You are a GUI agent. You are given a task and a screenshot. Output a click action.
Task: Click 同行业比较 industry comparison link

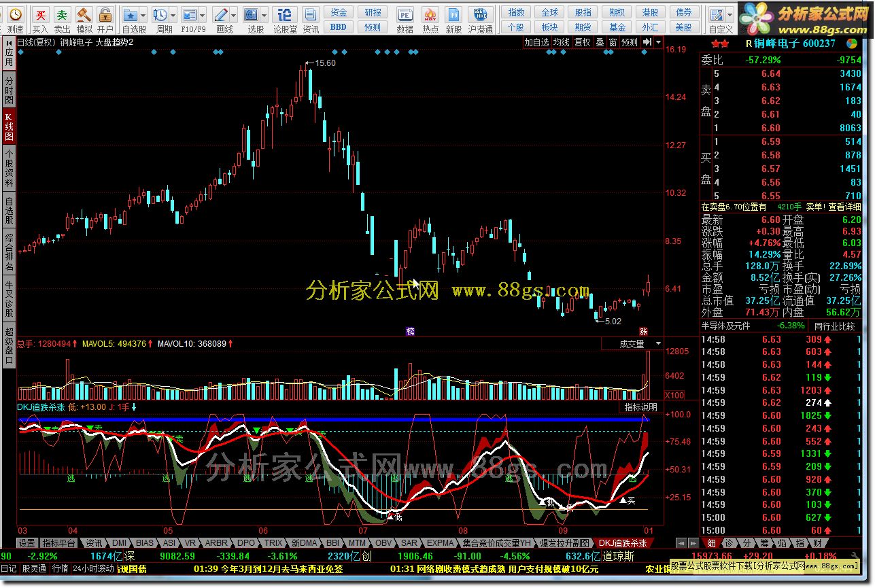(834, 326)
